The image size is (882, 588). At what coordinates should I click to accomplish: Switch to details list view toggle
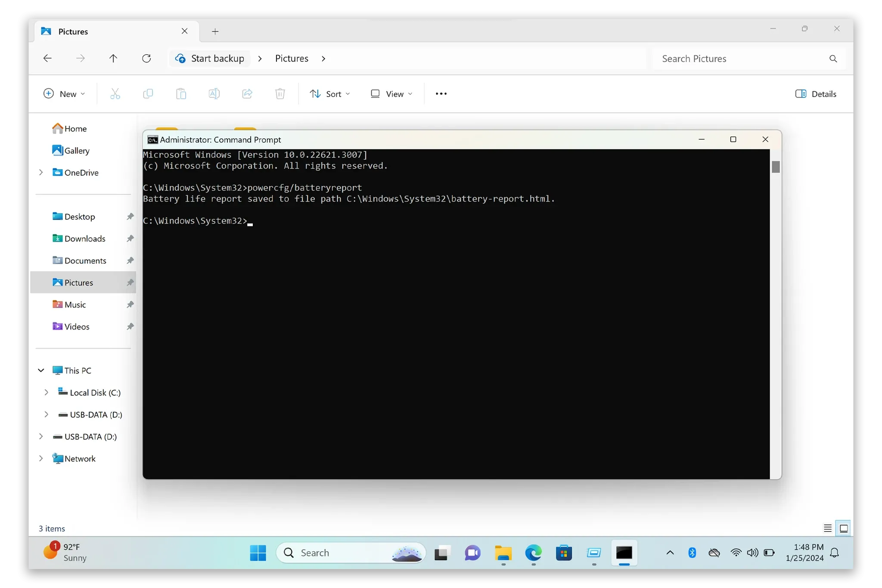(828, 529)
